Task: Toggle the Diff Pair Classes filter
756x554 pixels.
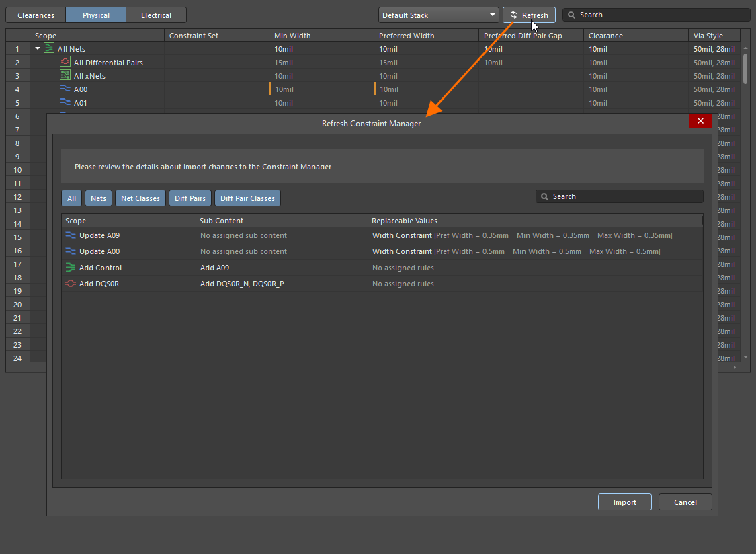Action: tap(247, 198)
